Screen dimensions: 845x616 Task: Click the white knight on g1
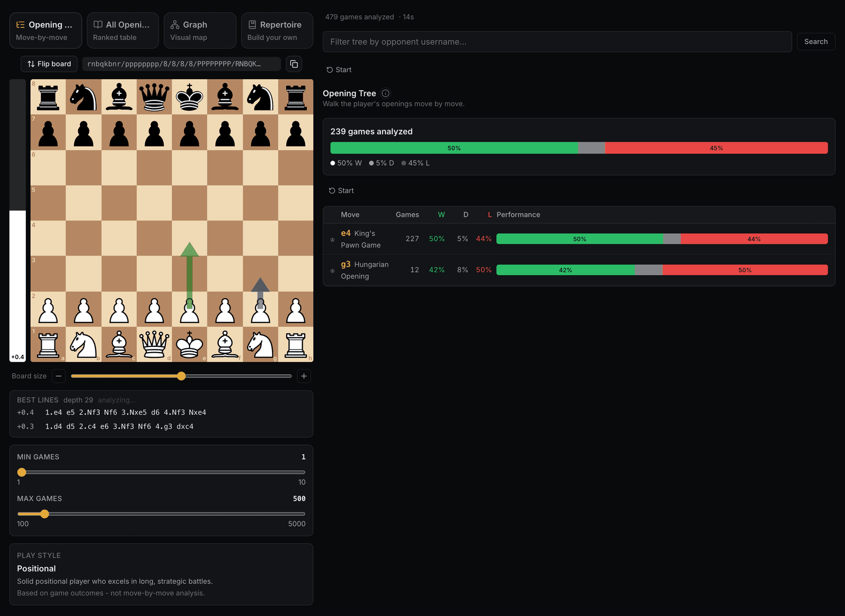point(260,344)
